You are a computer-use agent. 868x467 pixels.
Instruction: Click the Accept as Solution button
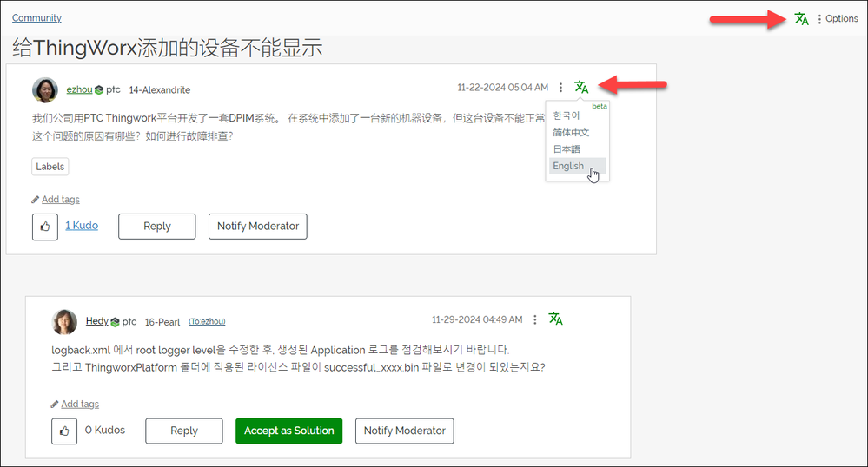point(289,431)
